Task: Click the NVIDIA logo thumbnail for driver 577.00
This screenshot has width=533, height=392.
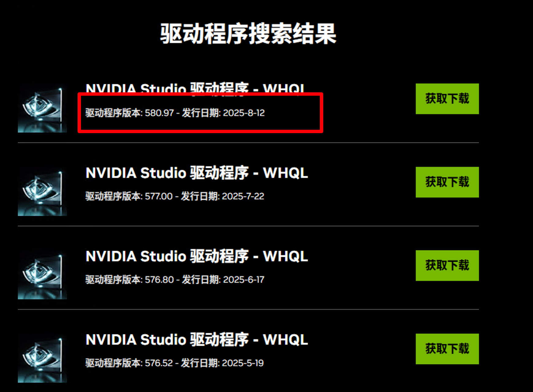Action: (x=42, y=191)
